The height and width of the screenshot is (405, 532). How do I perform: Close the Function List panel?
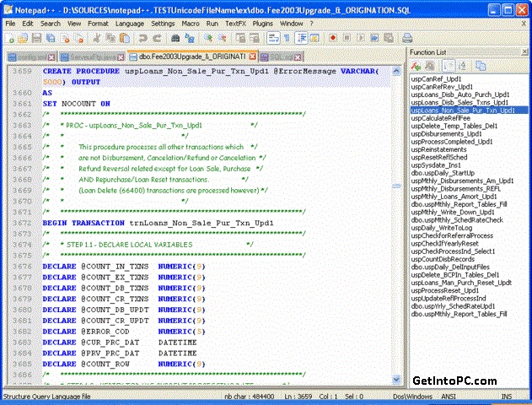[x=524, y=52]
